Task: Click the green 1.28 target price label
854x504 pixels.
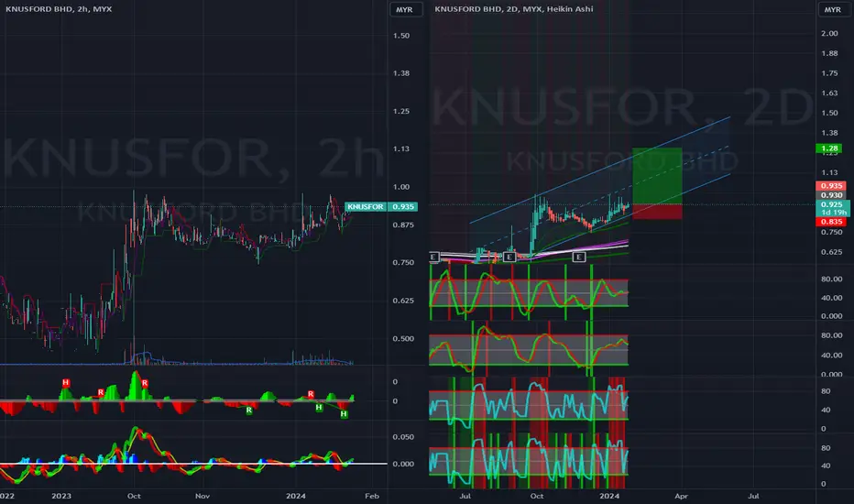Action: tap(829, 148)
